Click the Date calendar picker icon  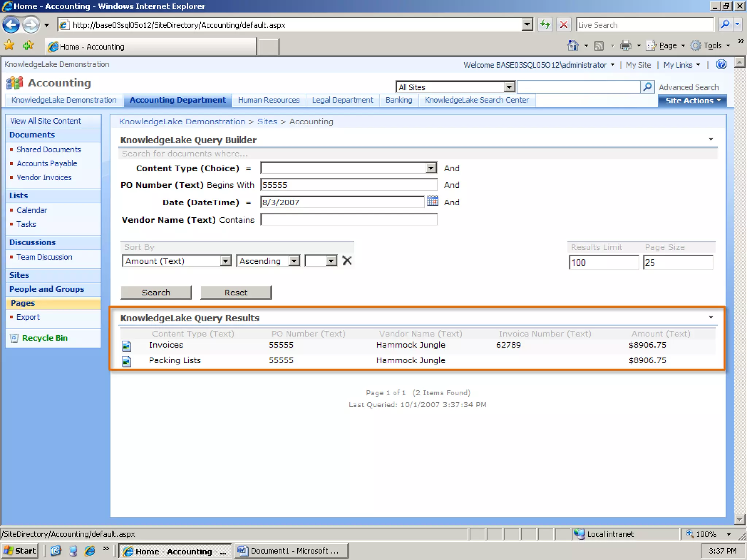point(432,201)
